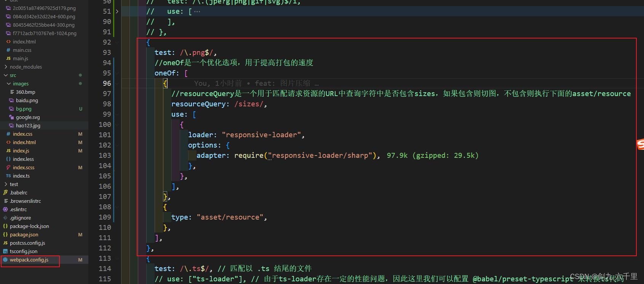Click the image icon of baidu.png
Viewport: 644px width, 284px height.
coord(11,100)
